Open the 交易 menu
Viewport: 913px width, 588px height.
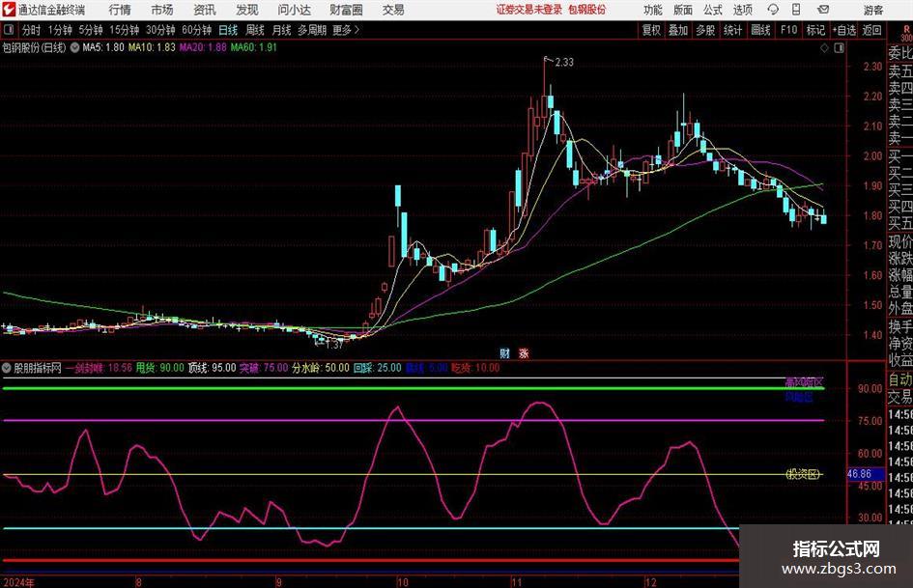(393, 10)
